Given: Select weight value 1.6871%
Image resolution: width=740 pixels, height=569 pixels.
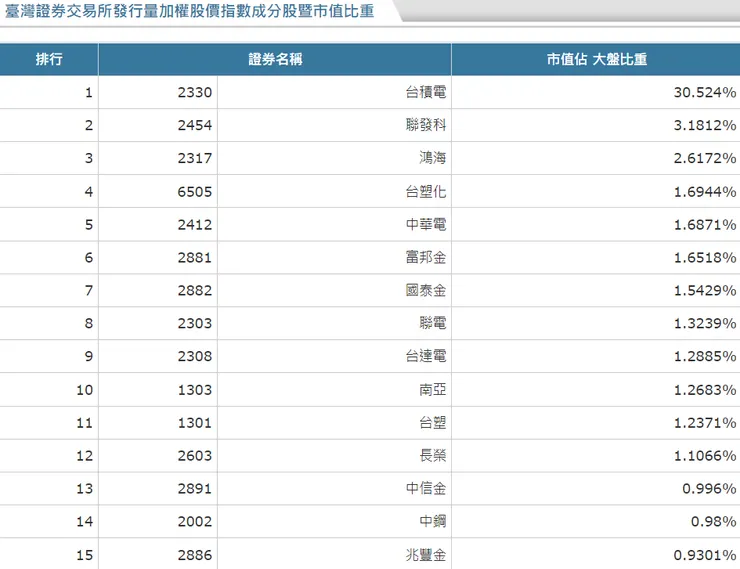Looking at the screenshot, I should [x=705, y=225].
